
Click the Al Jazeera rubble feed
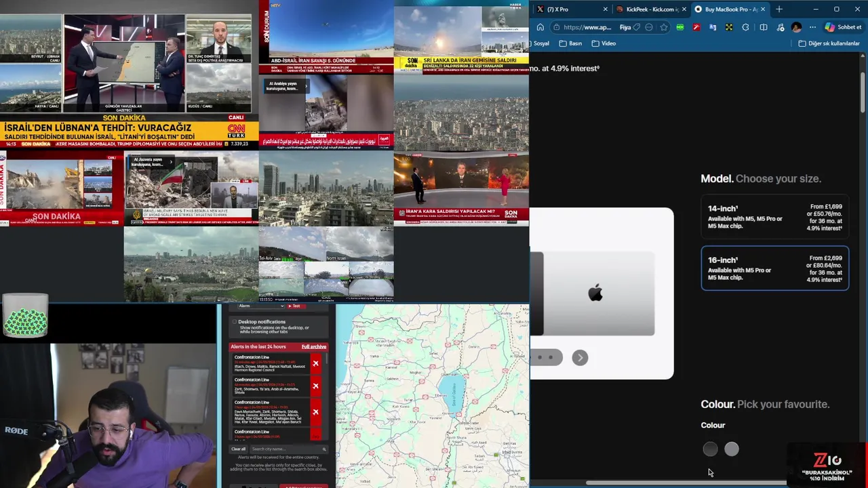(191, 188)
